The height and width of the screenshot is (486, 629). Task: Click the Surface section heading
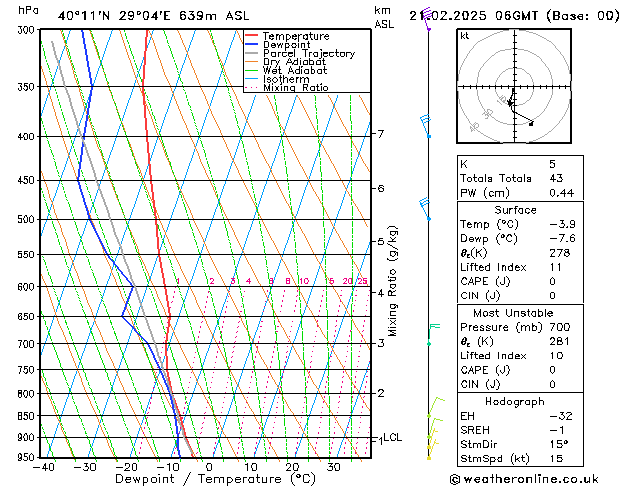coord(515,210)
